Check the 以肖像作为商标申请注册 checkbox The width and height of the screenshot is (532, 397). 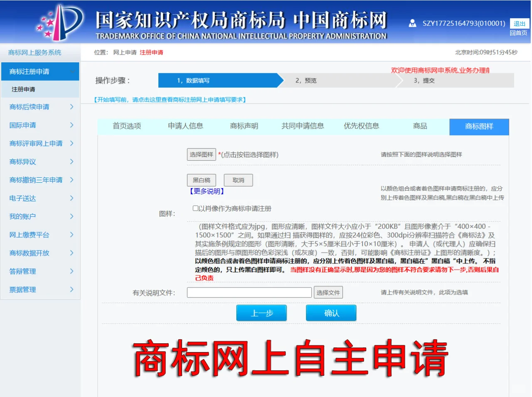195,208
